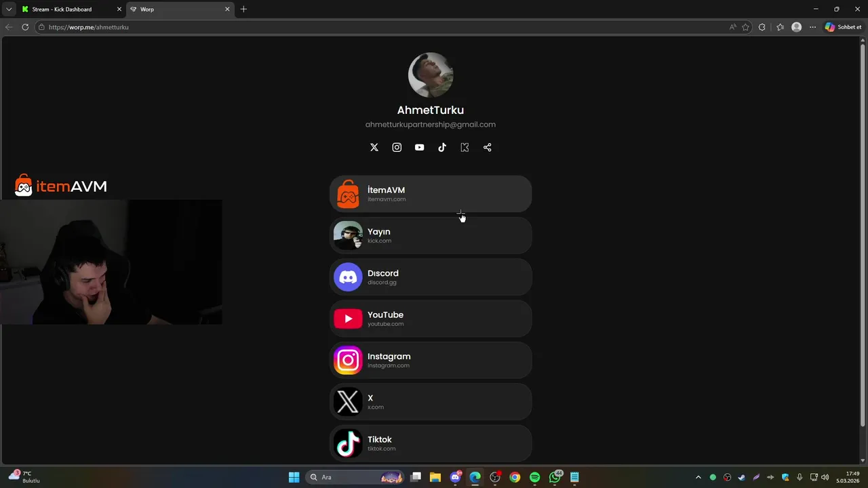
Task: Open OBS Studio from the taskbar
Action: (x=495, y=477)
